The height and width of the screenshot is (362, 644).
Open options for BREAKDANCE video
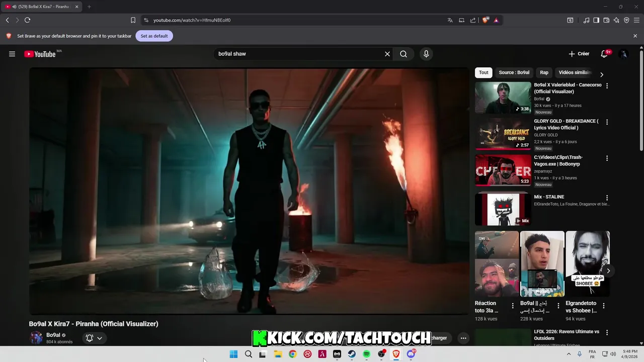607,122
